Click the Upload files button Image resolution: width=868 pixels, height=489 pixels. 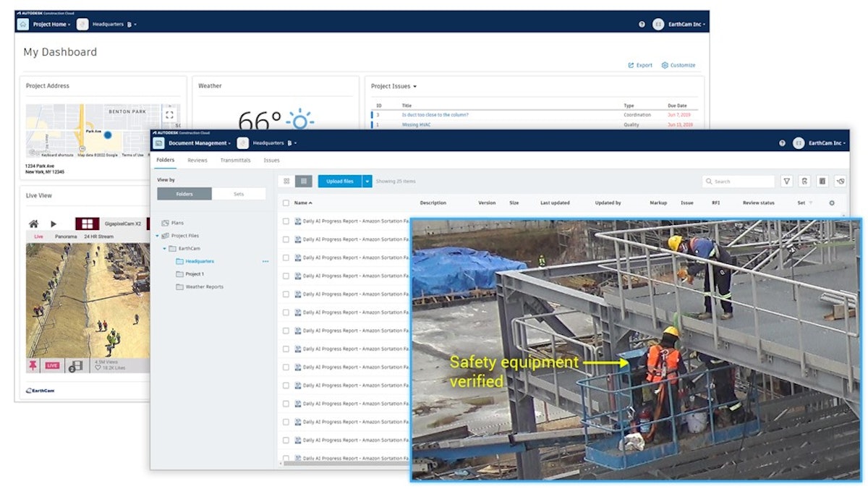pos(340,181)
